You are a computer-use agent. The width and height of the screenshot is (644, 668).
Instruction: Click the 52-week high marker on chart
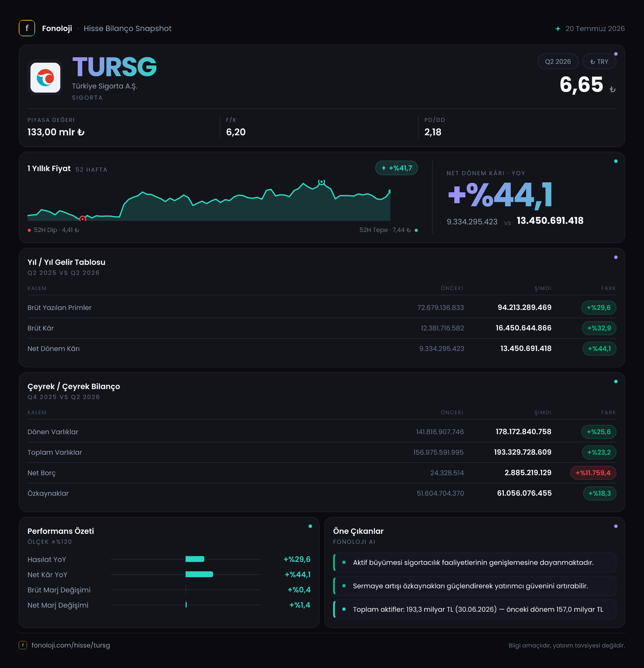pyautogui.click(x=321, y=182)
